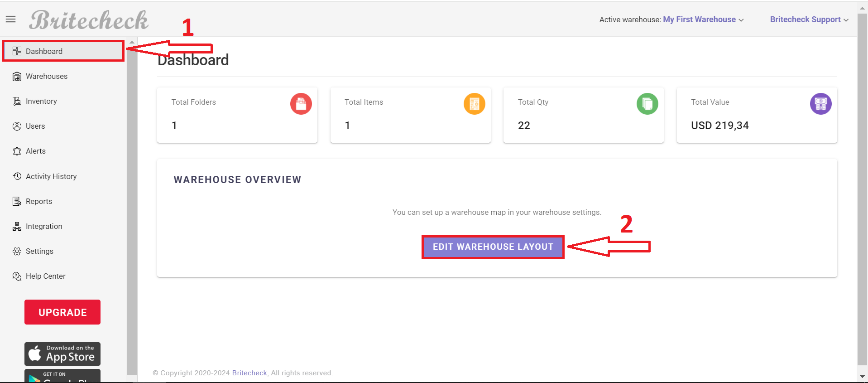
Task: Click the Total Qty value 22
Action: [524, 126]
